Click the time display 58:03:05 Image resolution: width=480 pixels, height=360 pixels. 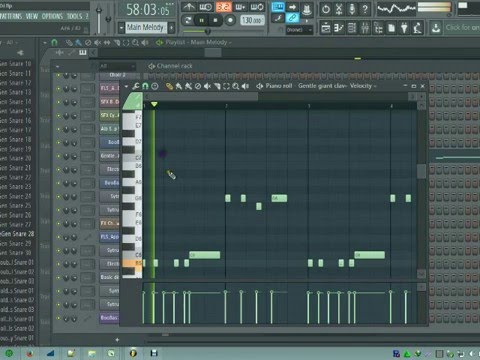pyautogui.click(x=147, y=9)
